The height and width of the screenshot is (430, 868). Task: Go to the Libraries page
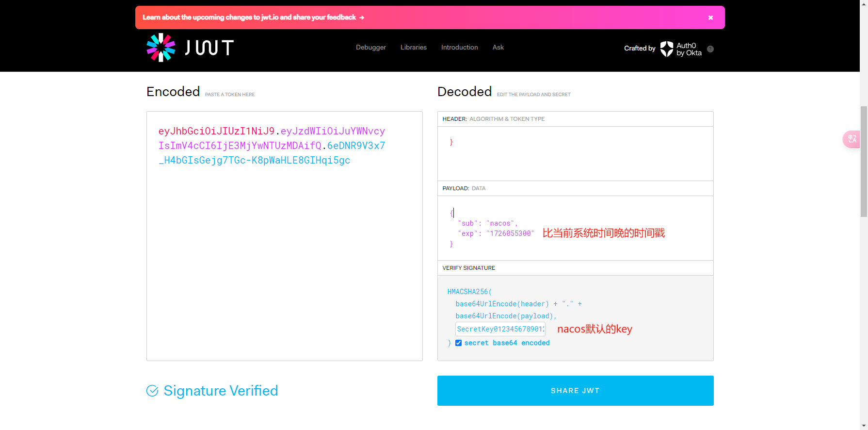[413, 48]
